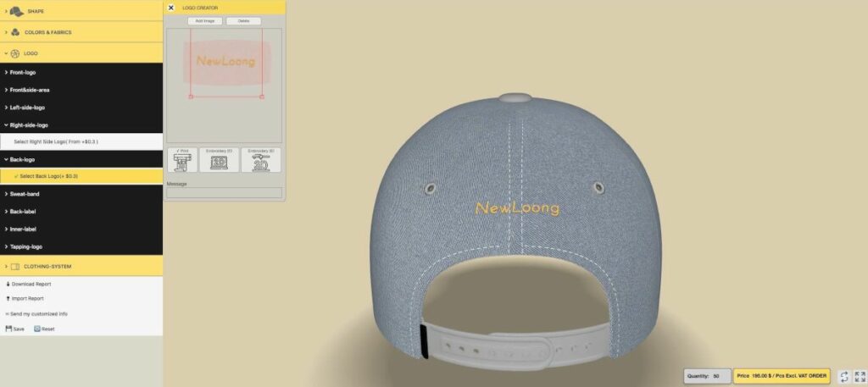Expand the Front&side-area item
The image size is (868, 387).
coord(81,90)
